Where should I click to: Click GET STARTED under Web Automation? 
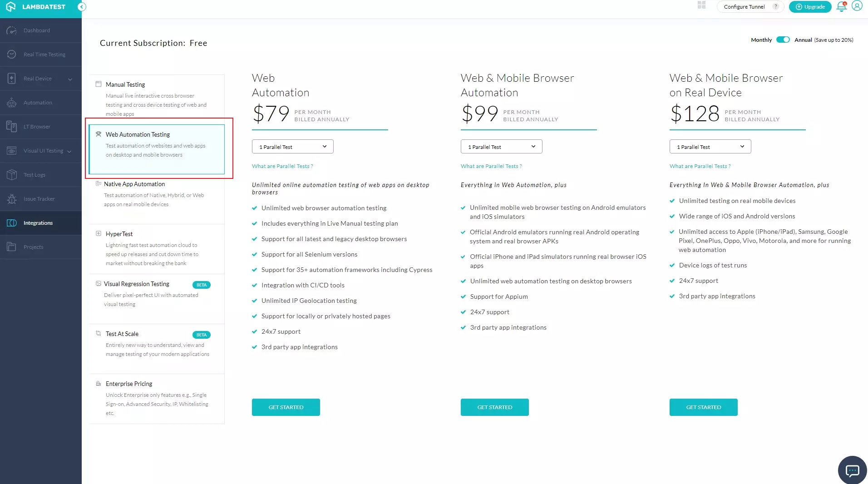pyautogui.click(x=286, y=407)
